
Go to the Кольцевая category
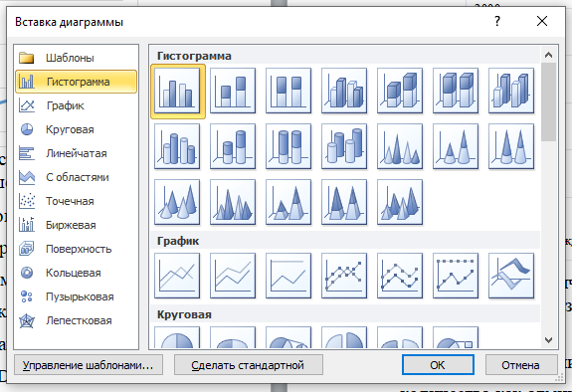click(x=77, y=273)
